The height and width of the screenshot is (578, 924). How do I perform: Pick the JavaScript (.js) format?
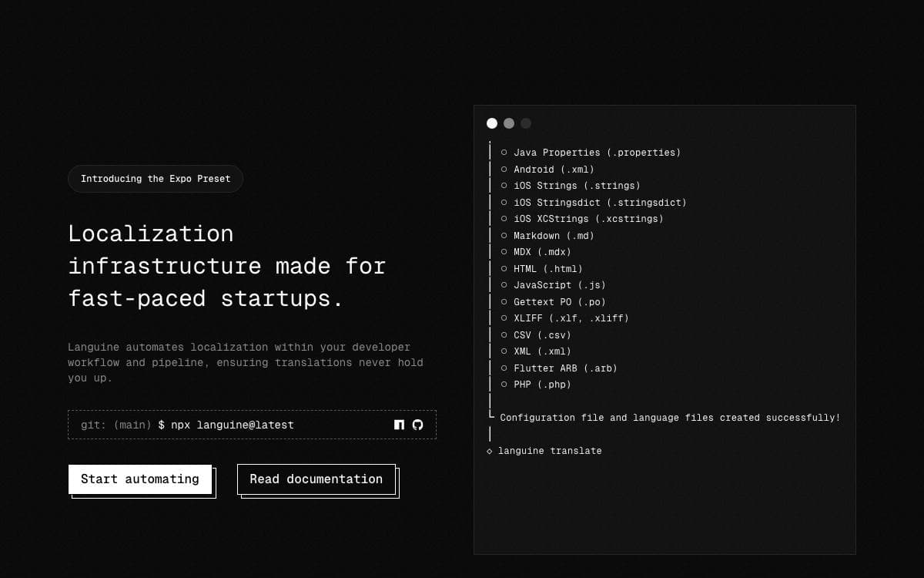pyautogui.click(x=553, y=285)
